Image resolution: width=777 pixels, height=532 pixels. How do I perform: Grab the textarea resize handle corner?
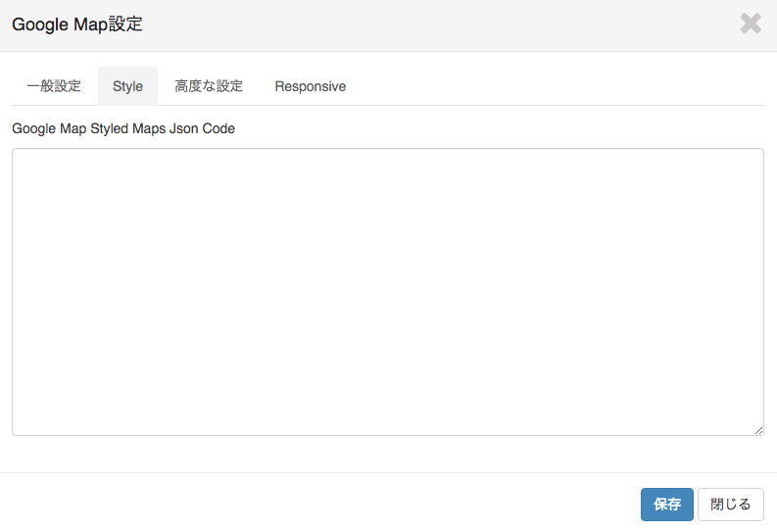pos(758,431)
